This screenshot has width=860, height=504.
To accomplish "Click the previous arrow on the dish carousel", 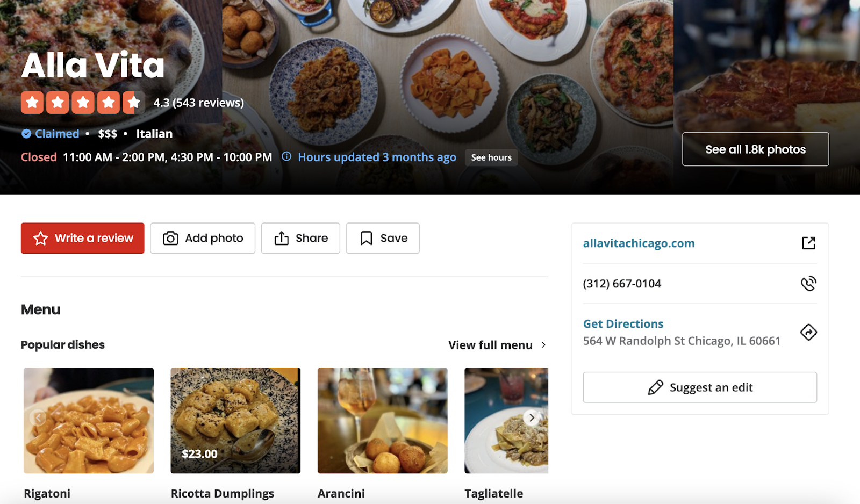I will (x=38, y=417).
